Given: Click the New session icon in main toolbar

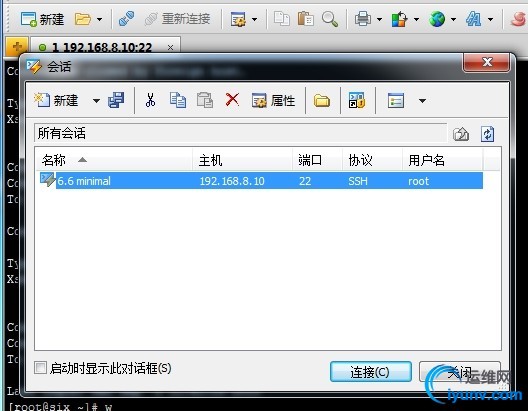Looking at the screenshot, I should pos(29,19).
